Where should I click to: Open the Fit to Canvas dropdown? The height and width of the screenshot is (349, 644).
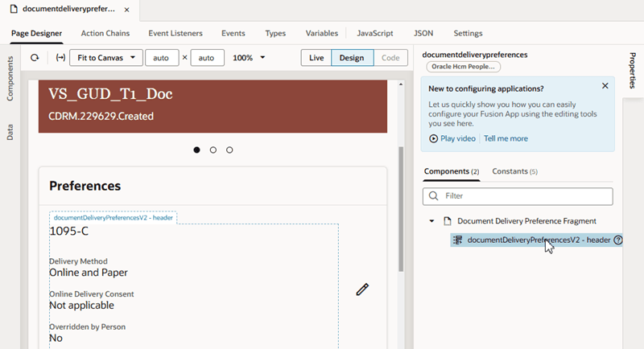(106, 58)
